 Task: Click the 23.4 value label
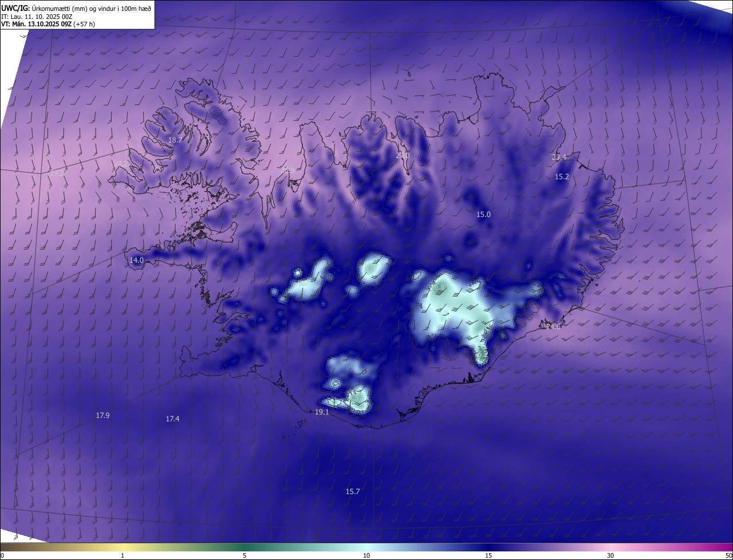[559, 157]
